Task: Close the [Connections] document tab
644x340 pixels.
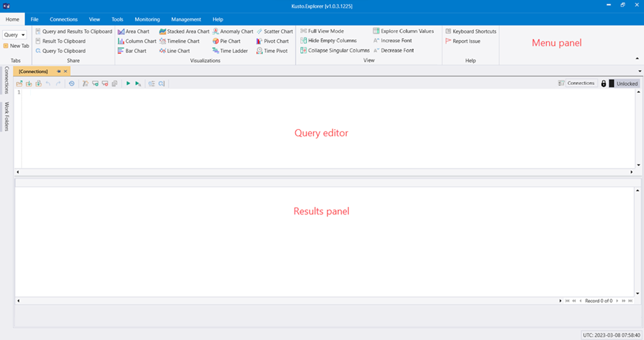Action: pos(66,71)
